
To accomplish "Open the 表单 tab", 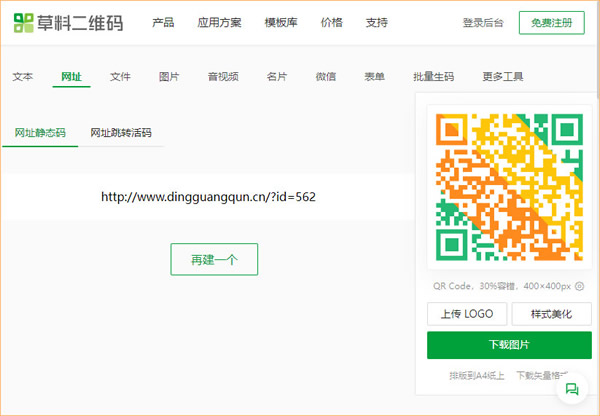I will click(x=374, y=77).
